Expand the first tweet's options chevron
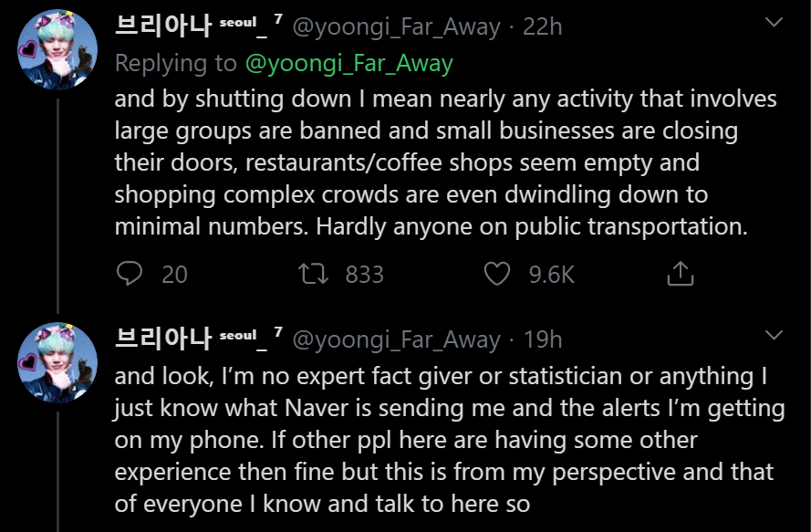The width and height of the screenshot is (811, 532). pos(774,22)
